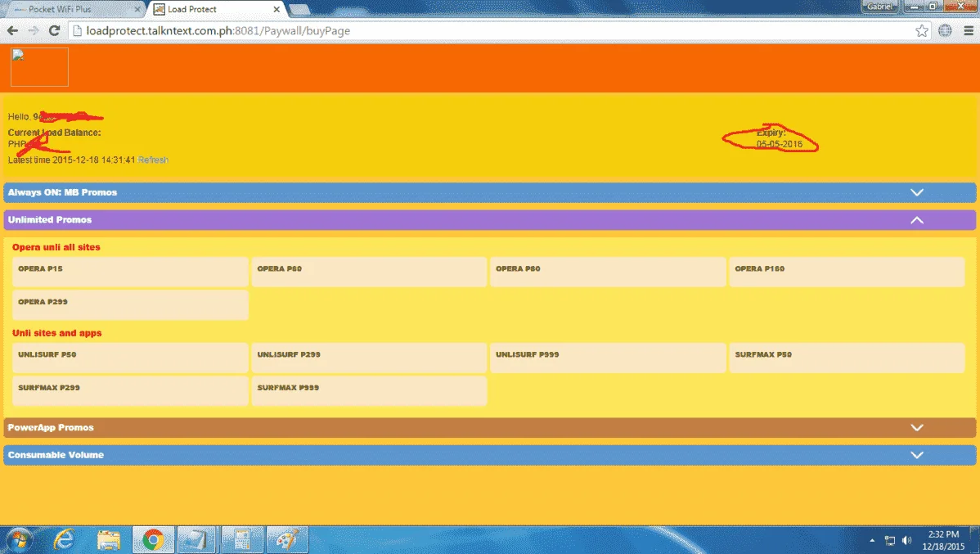Collapse the Unlimited Promos section
980x554 pixels.
(x=490, y=219)
